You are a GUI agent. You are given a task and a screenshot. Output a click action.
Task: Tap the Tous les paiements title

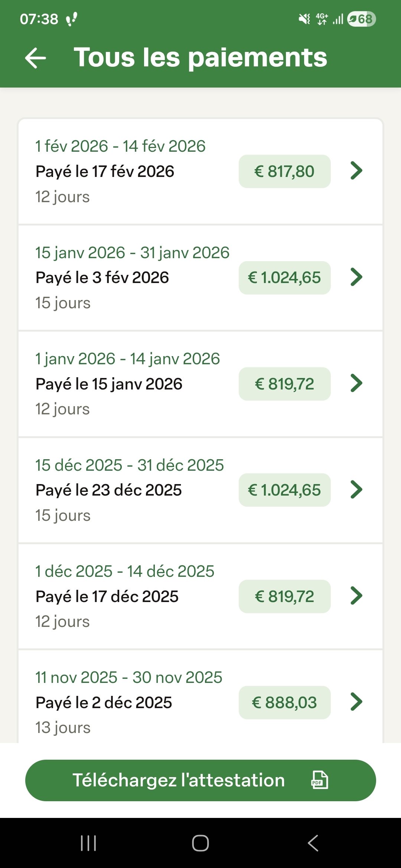point(200,57)
